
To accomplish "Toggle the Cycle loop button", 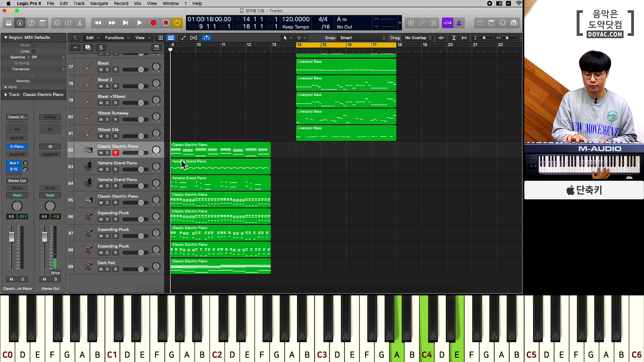I will tap(177, 23).
